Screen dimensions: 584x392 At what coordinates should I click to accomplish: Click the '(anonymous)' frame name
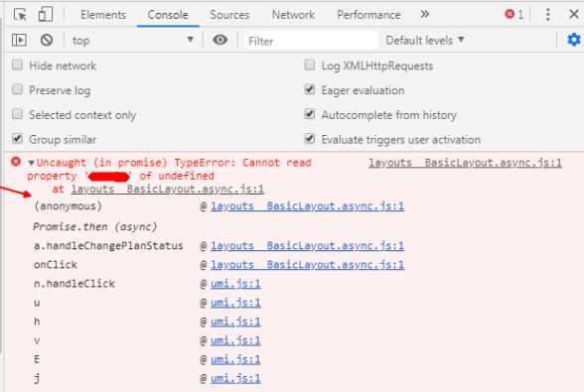[68, 205]
